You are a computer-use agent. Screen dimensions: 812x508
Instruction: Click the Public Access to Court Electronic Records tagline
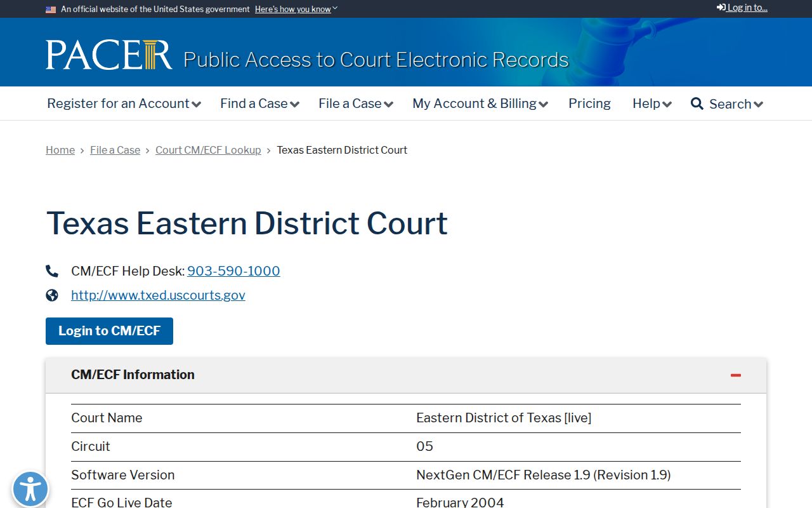tap(376, 60)
